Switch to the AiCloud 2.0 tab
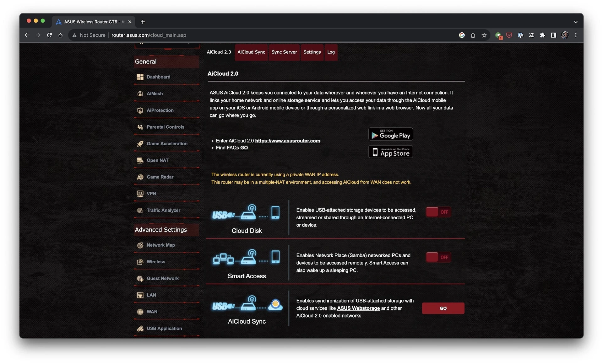The width and height of the screenshot is (603, 364). pos(219,52)
